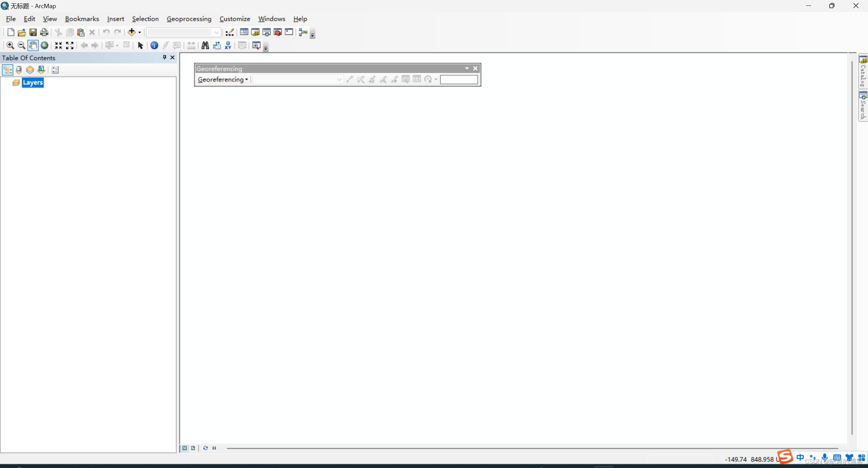The image size is (868, 468).
Task: List layers by visibility
Action: (30, 70)
